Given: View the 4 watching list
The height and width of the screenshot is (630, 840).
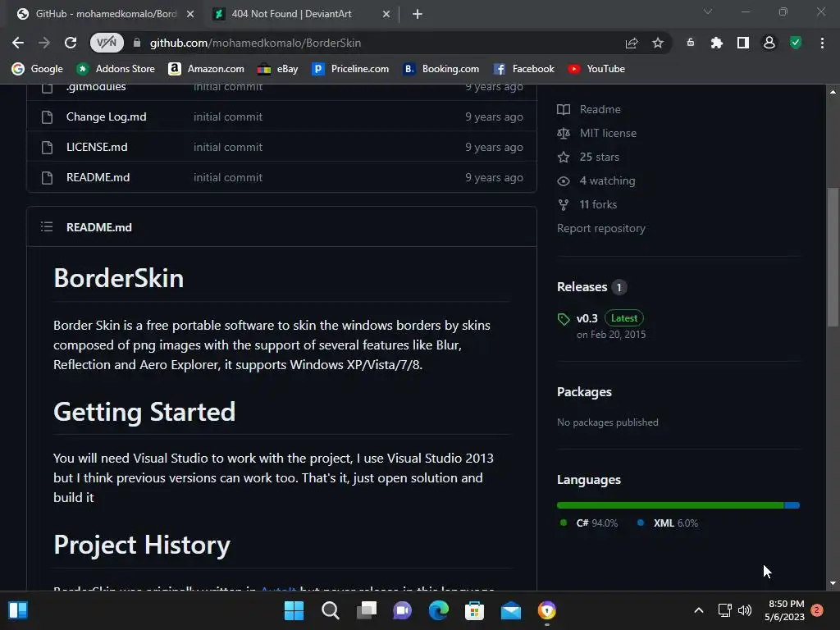Looking at the screenshot, I should [x=596, y=180].
